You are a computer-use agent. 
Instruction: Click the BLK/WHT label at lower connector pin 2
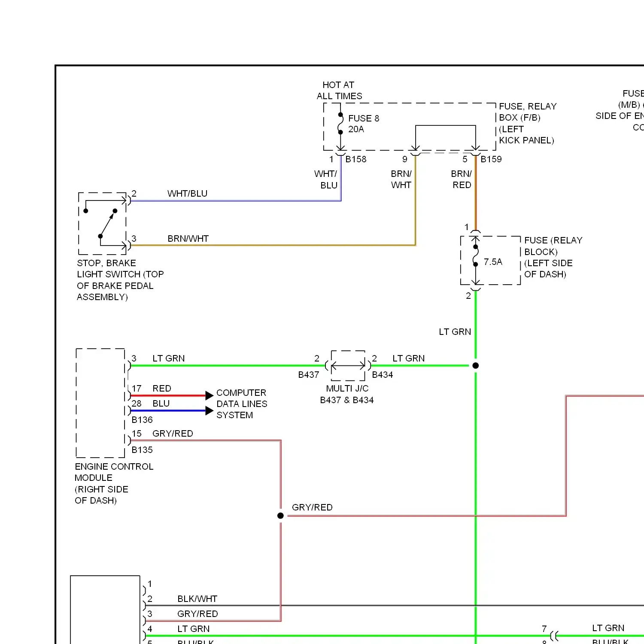[x=197, y=599]
